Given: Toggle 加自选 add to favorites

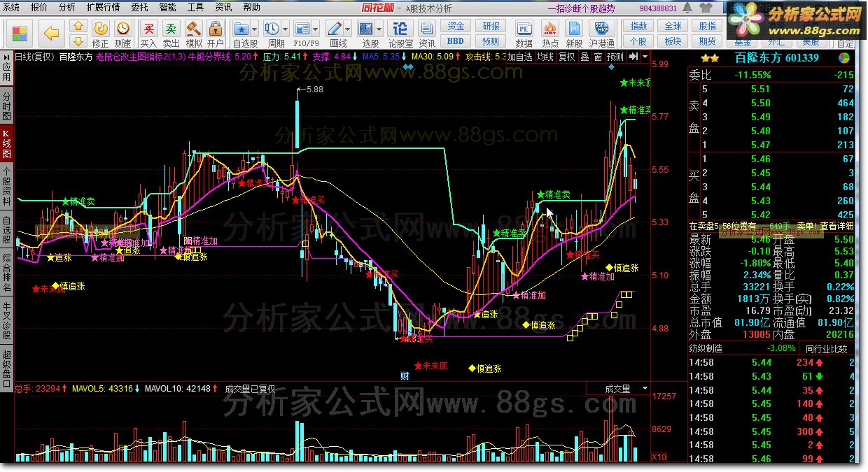Looking at the screenshot, I should coord(520,57).
